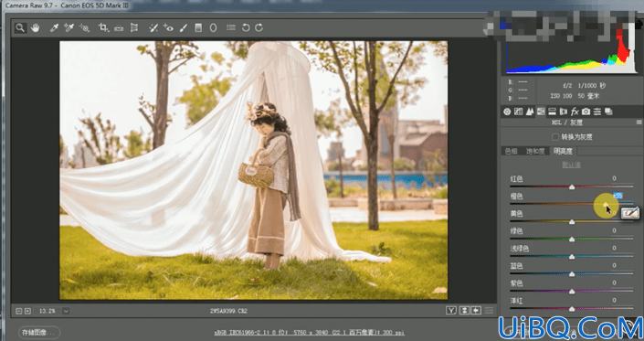Enable the 转换为灰度 (Convert to Grayscale) checkbox
Screen dimensions: 644x341
point(555,137)
